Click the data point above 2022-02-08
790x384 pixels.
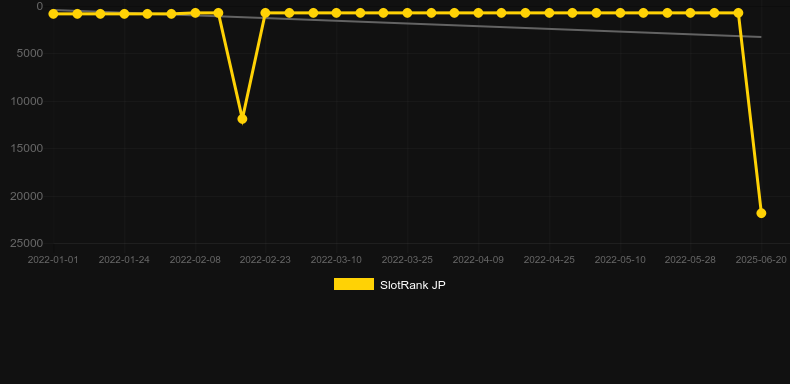pos(195,13)
